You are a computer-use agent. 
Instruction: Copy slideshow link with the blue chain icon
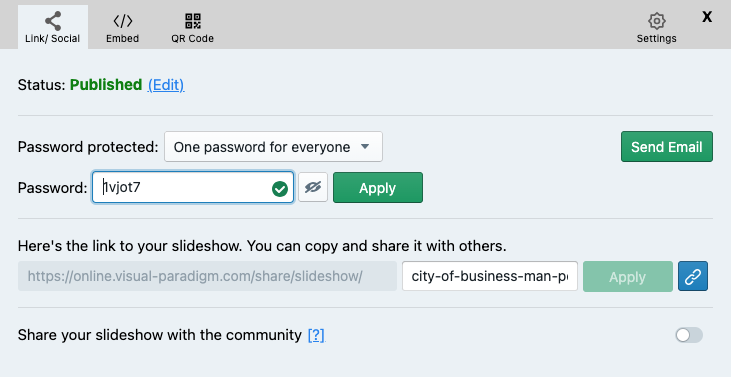pos(693,276)
